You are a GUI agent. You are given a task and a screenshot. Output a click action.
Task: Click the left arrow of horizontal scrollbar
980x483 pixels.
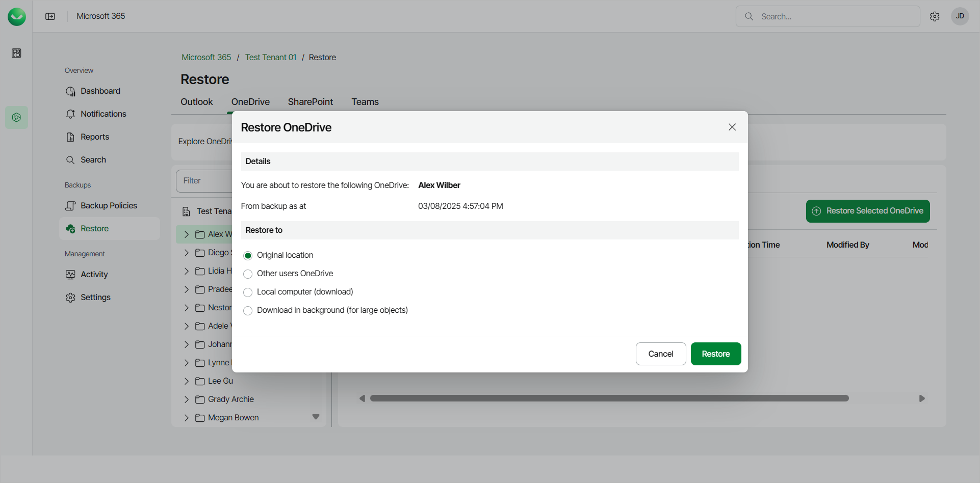tap(362, 398)
